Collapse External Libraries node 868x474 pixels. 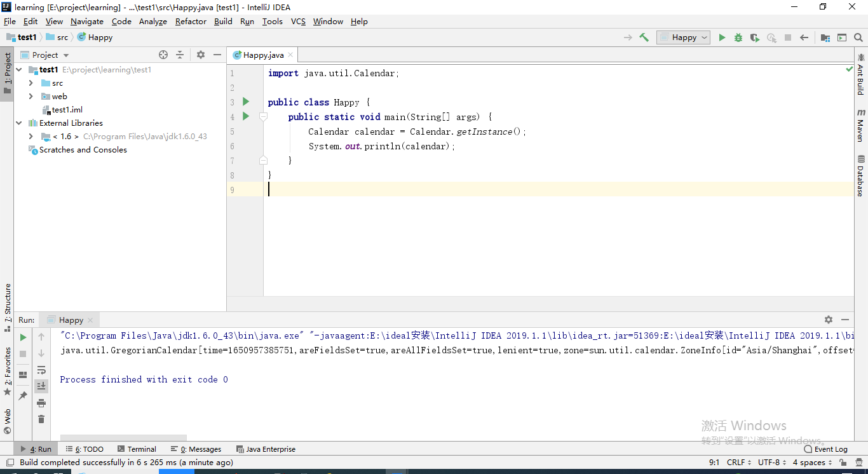click(19, 123)
